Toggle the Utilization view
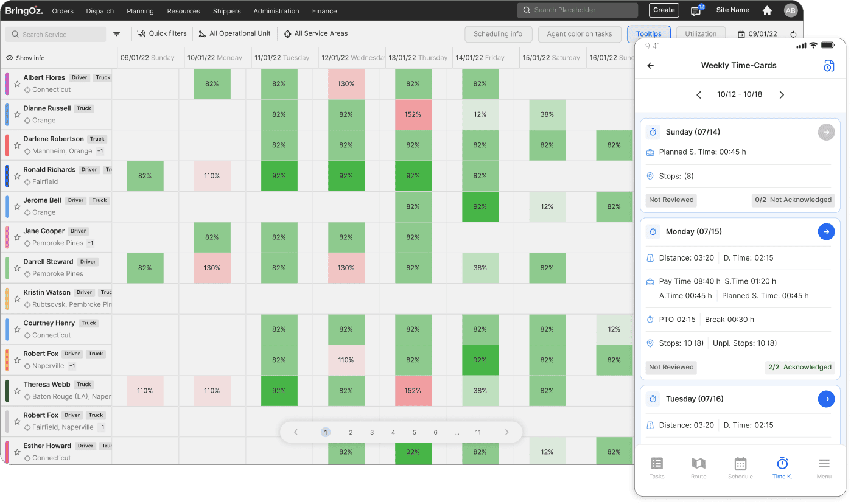This screenshot has height=504, width=851. click(701, 35)
